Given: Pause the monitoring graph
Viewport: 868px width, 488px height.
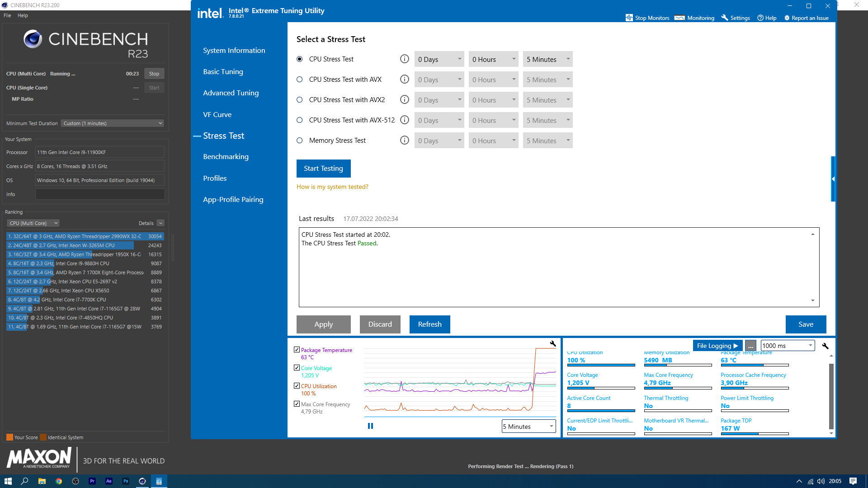Looking at the screenshot, I should [370, 426].
